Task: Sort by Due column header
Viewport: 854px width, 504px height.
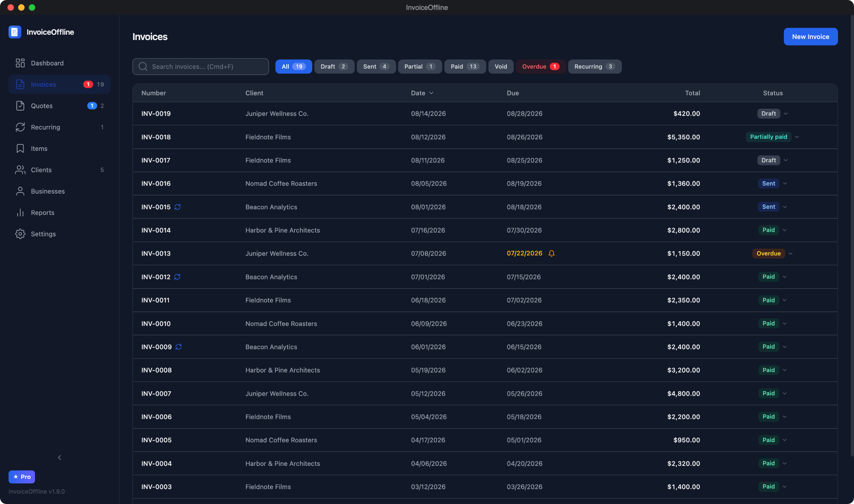Action: [513, 93]
